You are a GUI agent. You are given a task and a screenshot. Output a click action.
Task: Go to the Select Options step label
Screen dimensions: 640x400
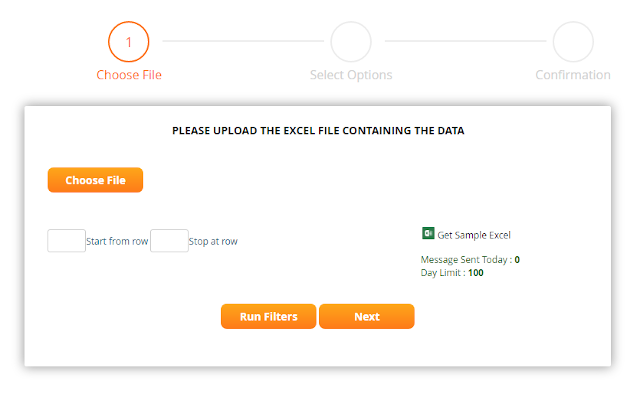[x=351, y=75]
